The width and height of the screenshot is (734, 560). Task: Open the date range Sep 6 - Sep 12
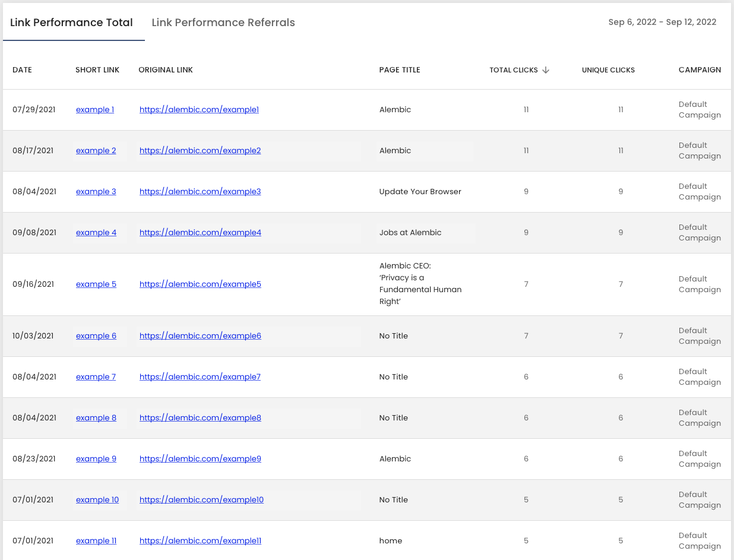pyautogui.click(x=662, y=23)
